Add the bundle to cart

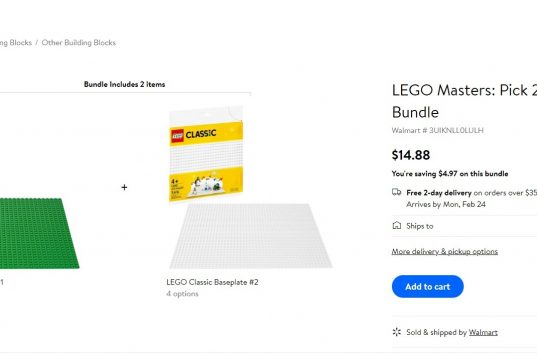427,286
